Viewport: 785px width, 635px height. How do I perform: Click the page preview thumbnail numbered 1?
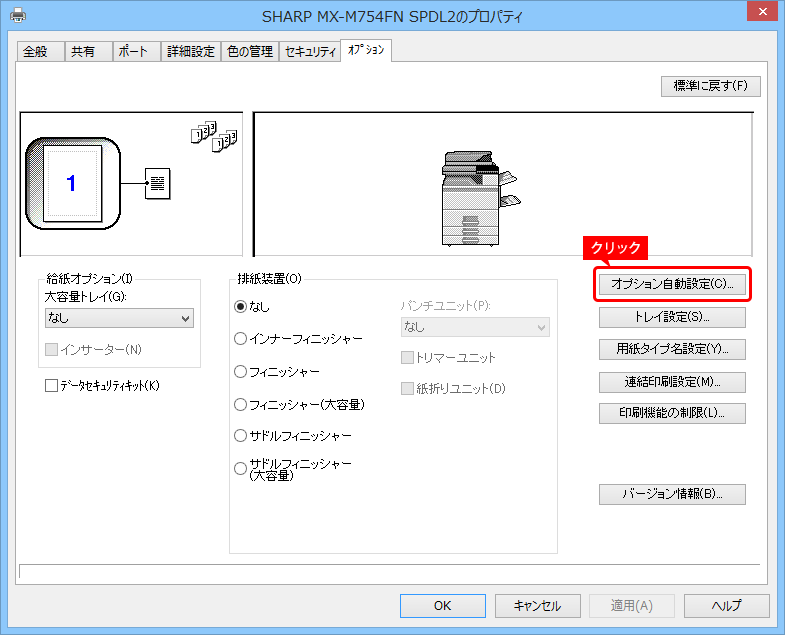tap(70, 183)
